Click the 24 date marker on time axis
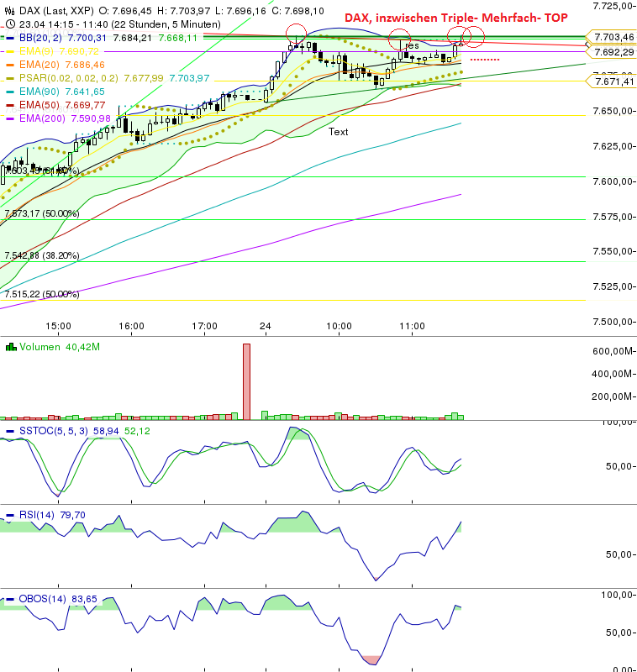Screen dimensions: 637x672 coord(266,326)
